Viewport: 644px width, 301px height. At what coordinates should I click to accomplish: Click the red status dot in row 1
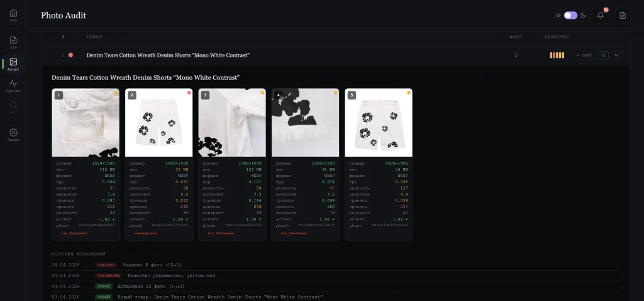pos(70,55)
